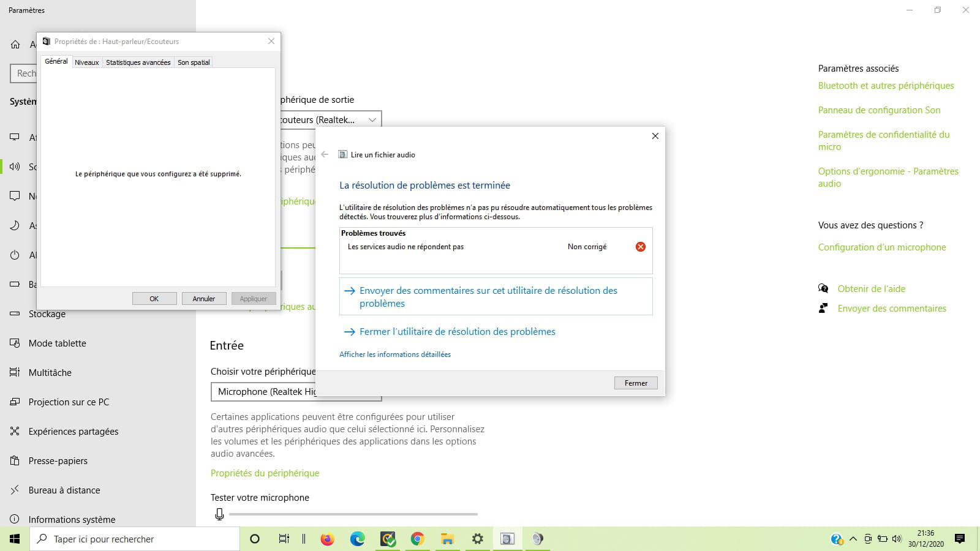The image size is (980, 551).
Task: Click Envoyer des commentaires link in Settings
Action: point(892,309)
